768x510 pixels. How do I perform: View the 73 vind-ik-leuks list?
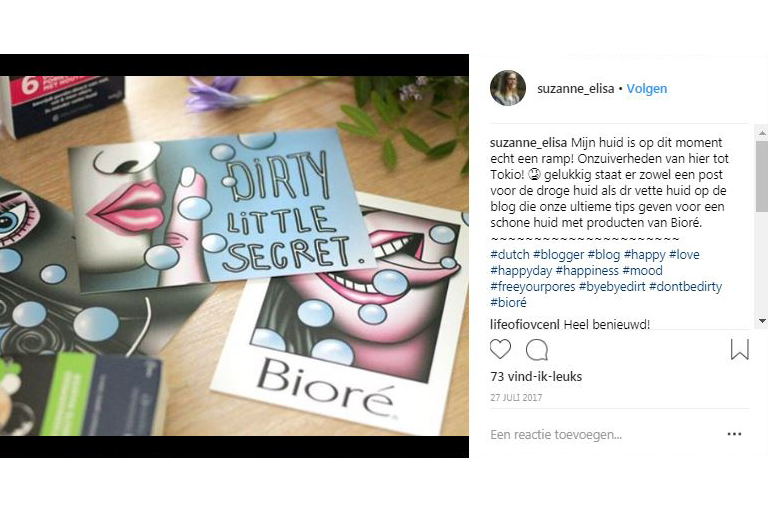tap(536, 377)
